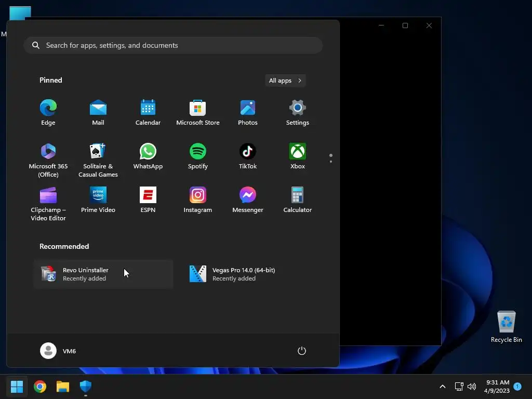Screen dimensions: 532x399
Task: Go to next pinned apps page dot
Action: pyautogui.click(x=331, y=162)
